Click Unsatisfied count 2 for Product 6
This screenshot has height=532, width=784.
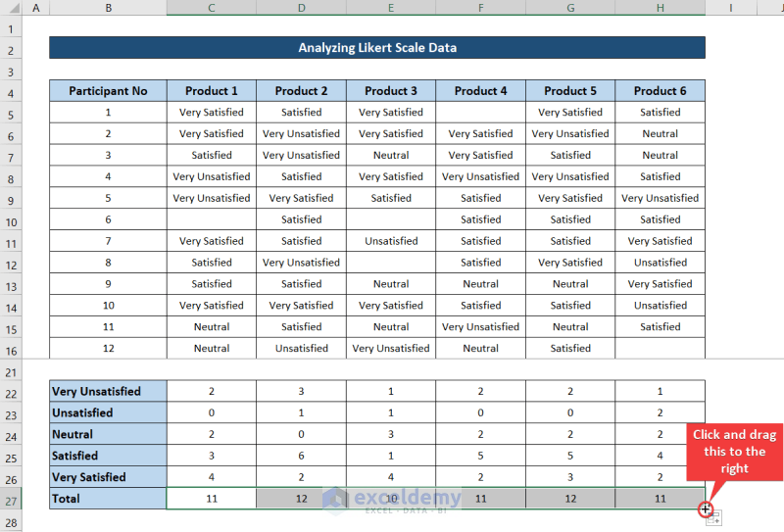[660, 412]
